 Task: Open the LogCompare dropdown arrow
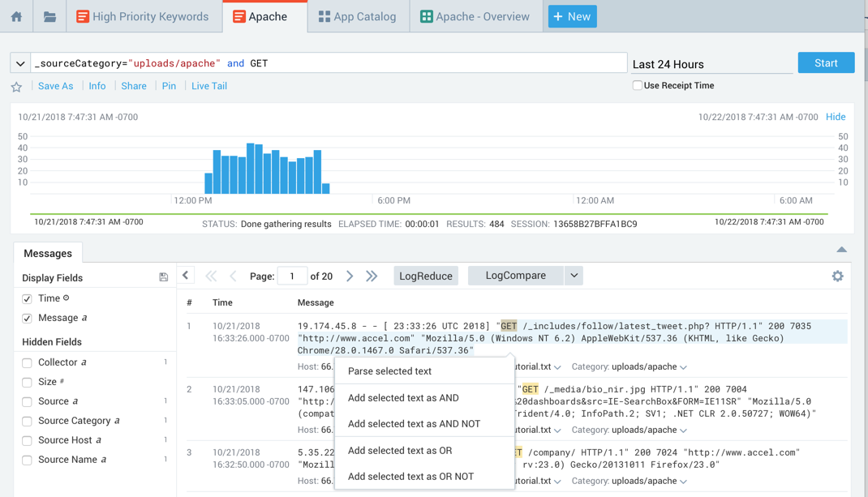coord(574,276)
